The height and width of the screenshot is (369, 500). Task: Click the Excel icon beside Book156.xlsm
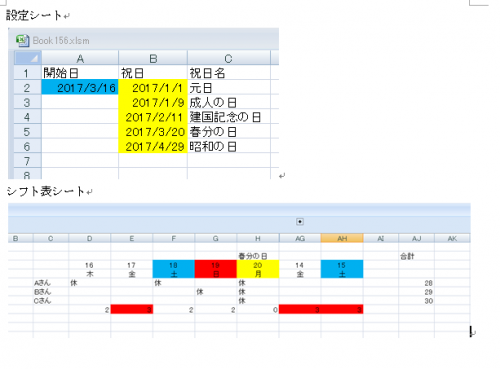coord(22,40)
